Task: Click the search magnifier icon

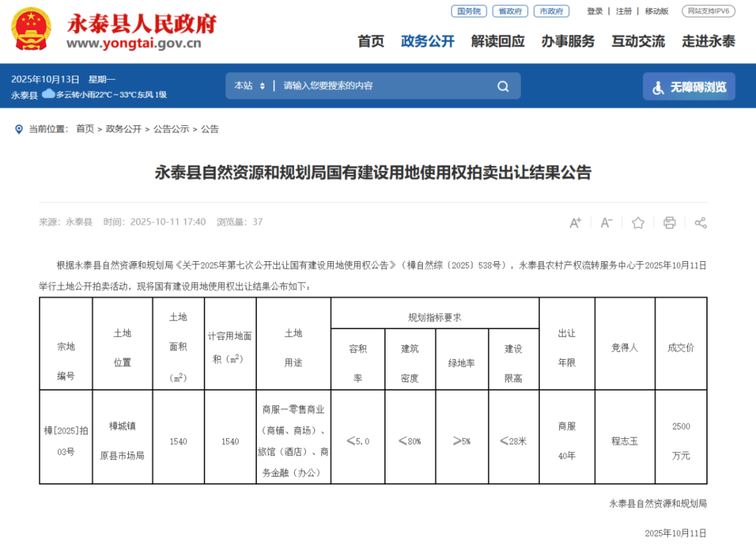Action: (503, 86)
